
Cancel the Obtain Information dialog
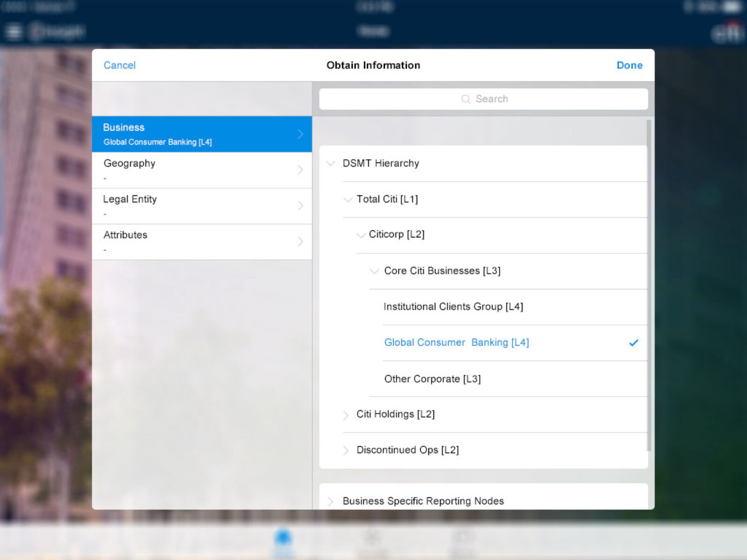[119, 65]
